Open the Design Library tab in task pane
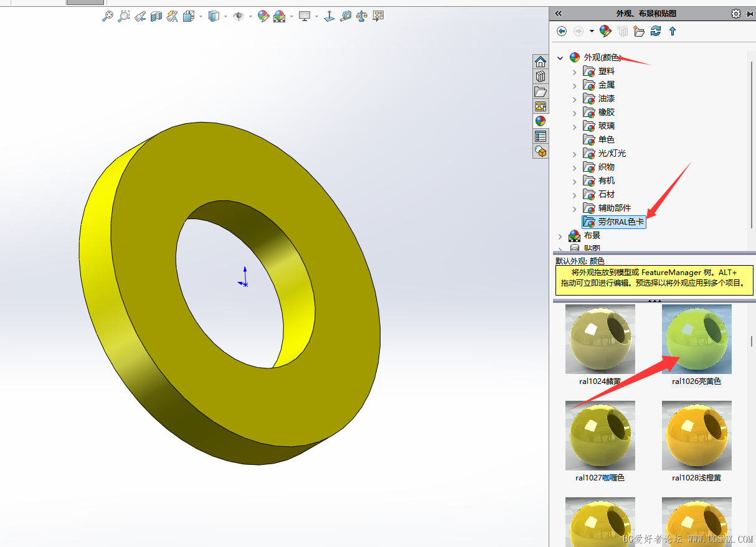Viewport: 756px width, 547px height. [x=540, y=77]
